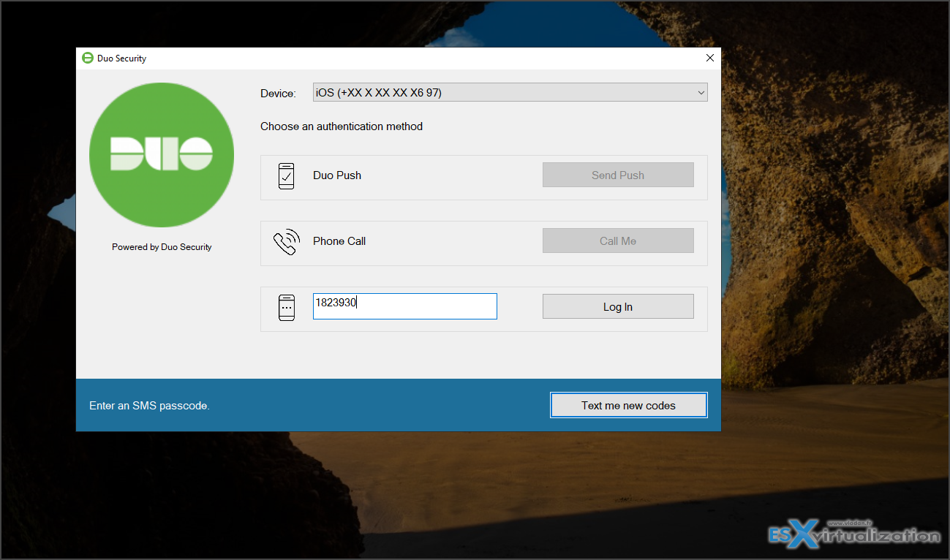950x560 pixels.
Task: Click the Call Me button
Action: click(618, 241)
